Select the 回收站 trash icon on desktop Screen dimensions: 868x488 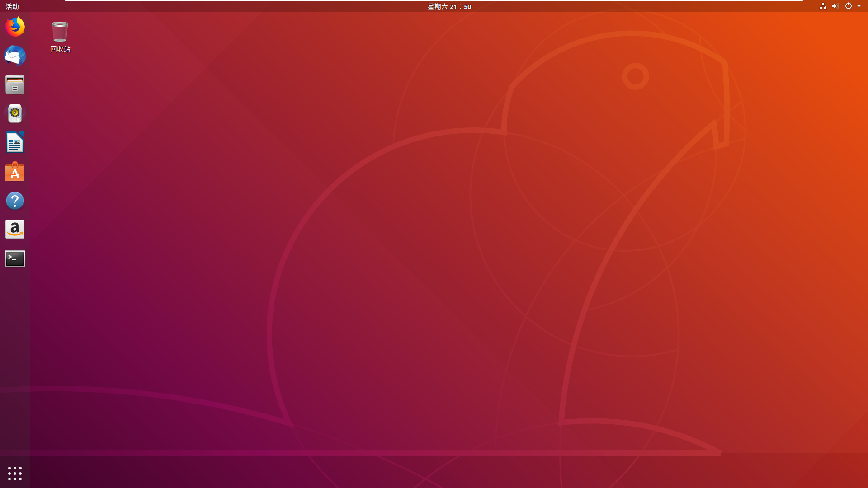pyautogui.click(x=60, y=32)
